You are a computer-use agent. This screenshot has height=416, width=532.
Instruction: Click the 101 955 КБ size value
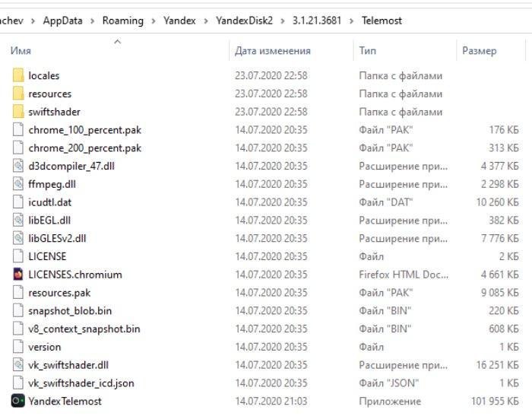(495, 401)
